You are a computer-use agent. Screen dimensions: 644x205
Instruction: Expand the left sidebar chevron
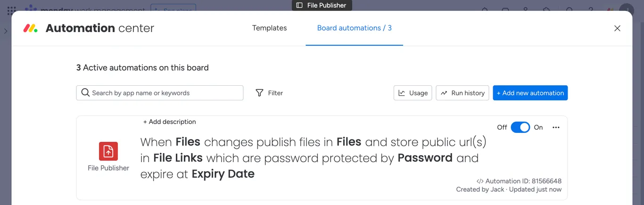[6, 31]
